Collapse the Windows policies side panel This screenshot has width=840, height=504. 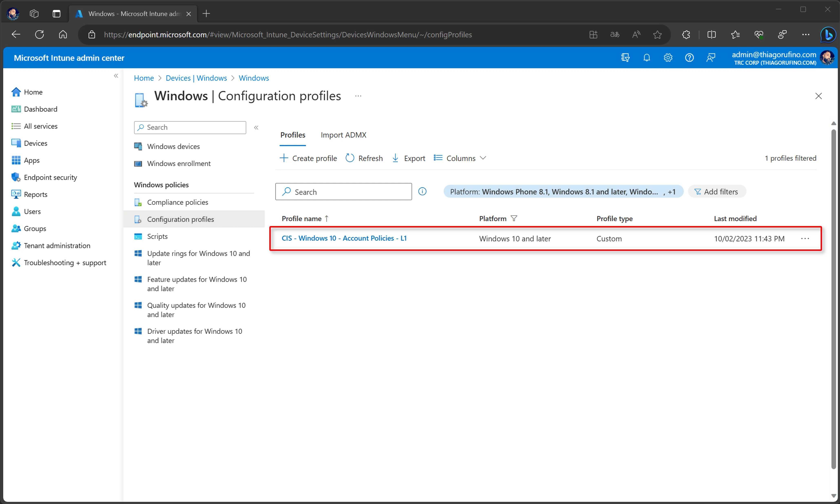(x=256, y=127)
